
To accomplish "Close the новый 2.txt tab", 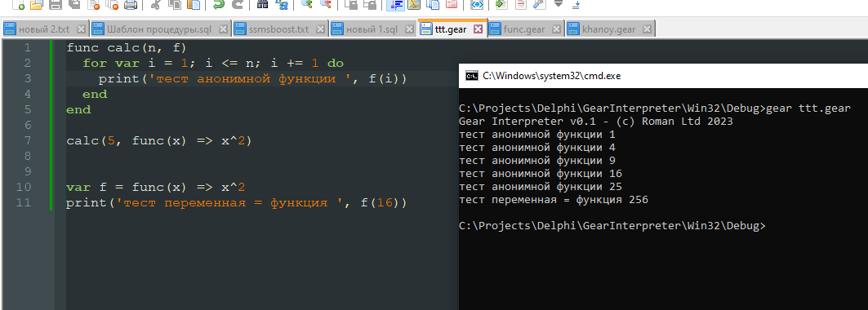I will (x=81, y=29).
